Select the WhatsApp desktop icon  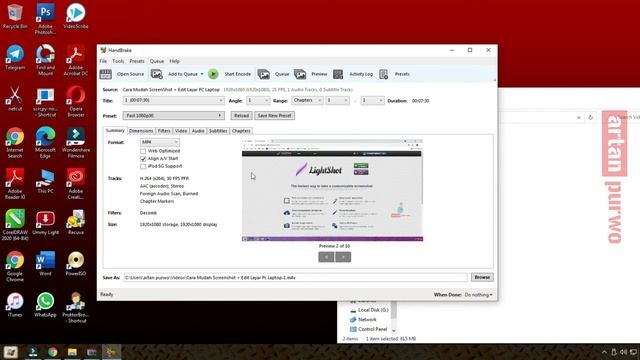click(x=45, y=305)
